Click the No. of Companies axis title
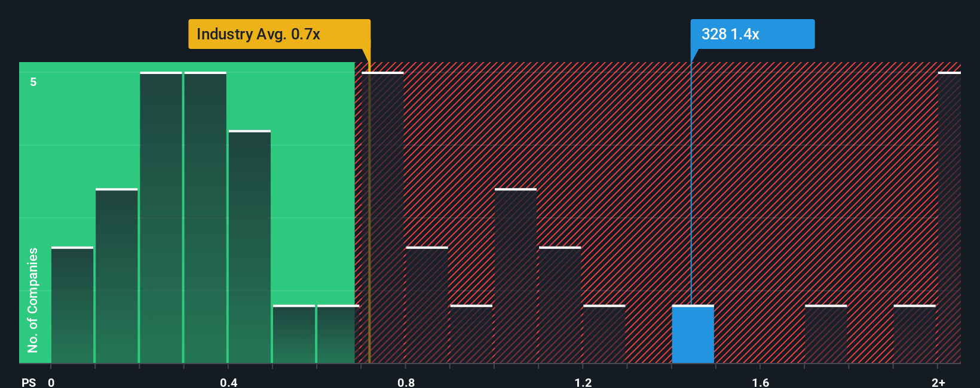The width and height of the screenshot is (980, 388). coord(33,300)
